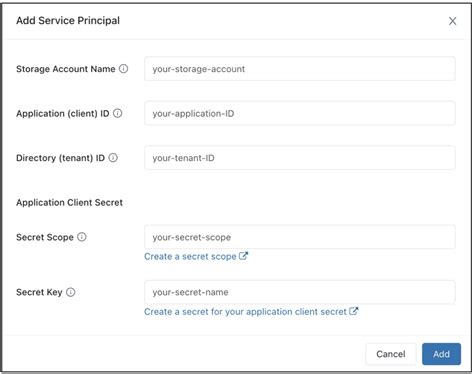This screenshot has height=374, width=474.
Task: Close the Add Service Principal dialog
Action: pyautogui.click(x=452, y=21)
